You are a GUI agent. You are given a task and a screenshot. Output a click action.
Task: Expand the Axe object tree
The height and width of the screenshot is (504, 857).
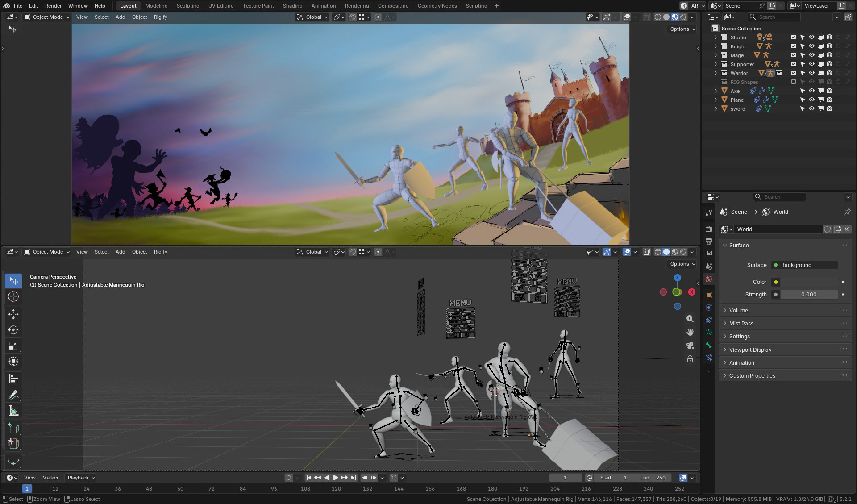[716, 91]
